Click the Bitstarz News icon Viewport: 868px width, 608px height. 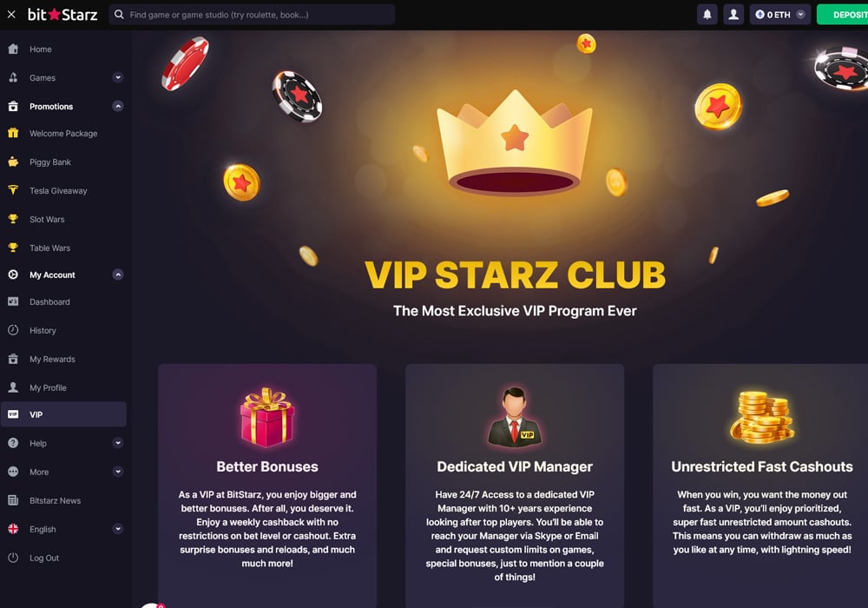(x=13, y=500)
